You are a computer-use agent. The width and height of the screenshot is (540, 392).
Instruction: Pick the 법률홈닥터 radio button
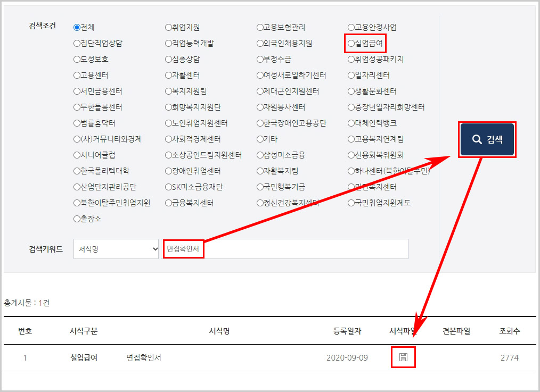pos(76,123)
